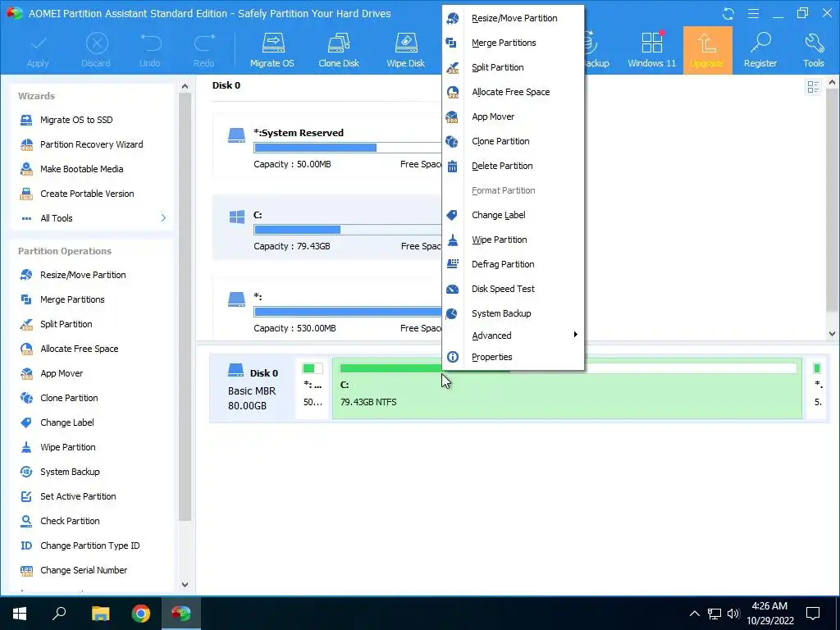Expand the Advanced submenu in context menu

point(513,336)
